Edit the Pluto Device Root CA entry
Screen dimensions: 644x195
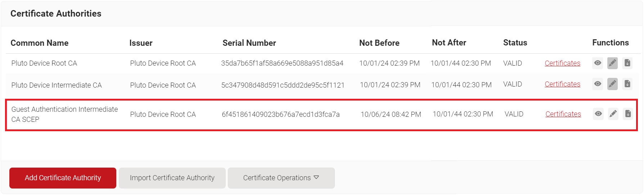tap(612, 63)
